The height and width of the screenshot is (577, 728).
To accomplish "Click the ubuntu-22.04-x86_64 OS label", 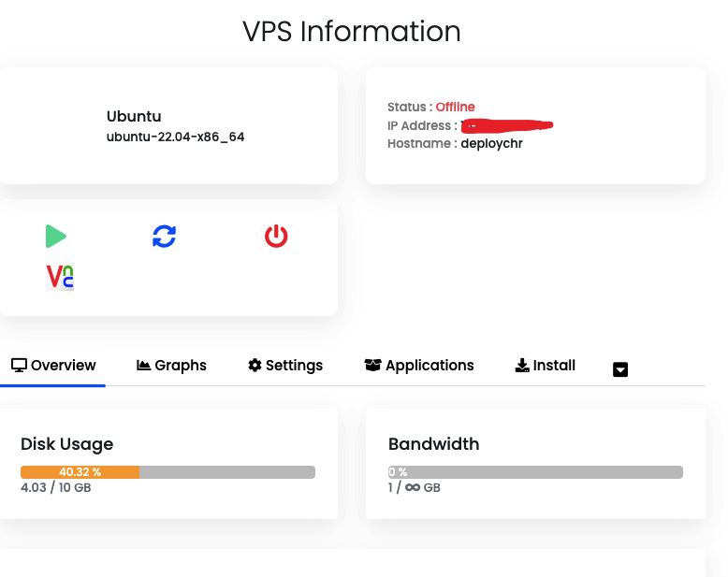I will [x=176, y=137].
